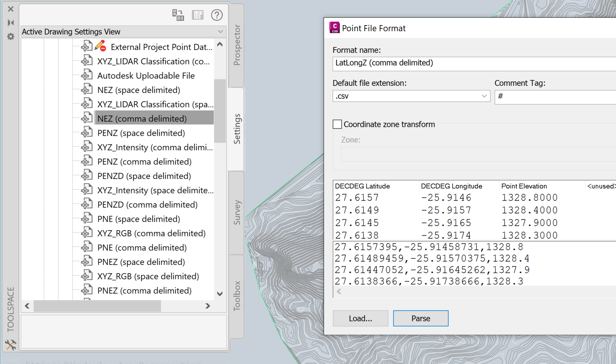Select the wrench-and-hammer Toolspace icon
The image size is (616, 364).
pos(11,345)
